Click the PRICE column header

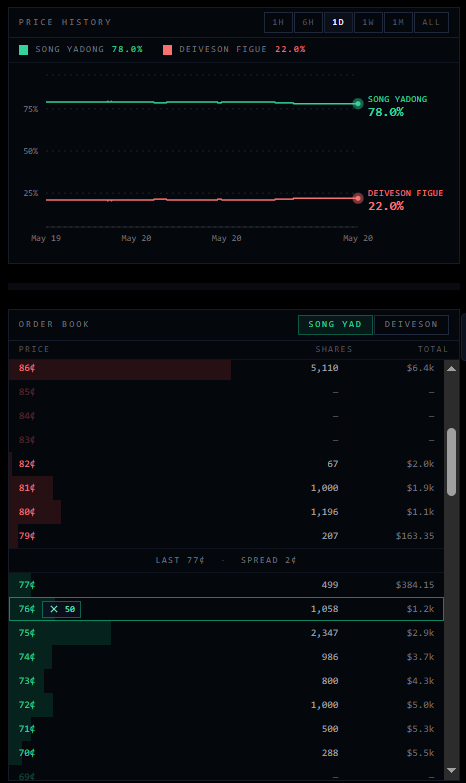click(x=34, y=349)
